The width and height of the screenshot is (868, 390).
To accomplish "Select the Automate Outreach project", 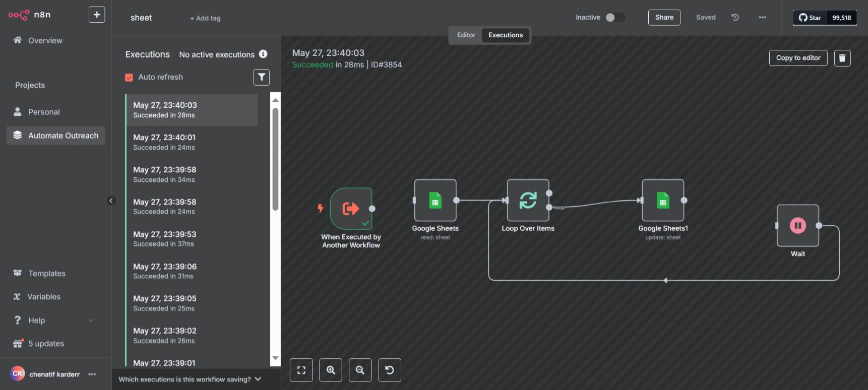I will (x=55, y=136).
